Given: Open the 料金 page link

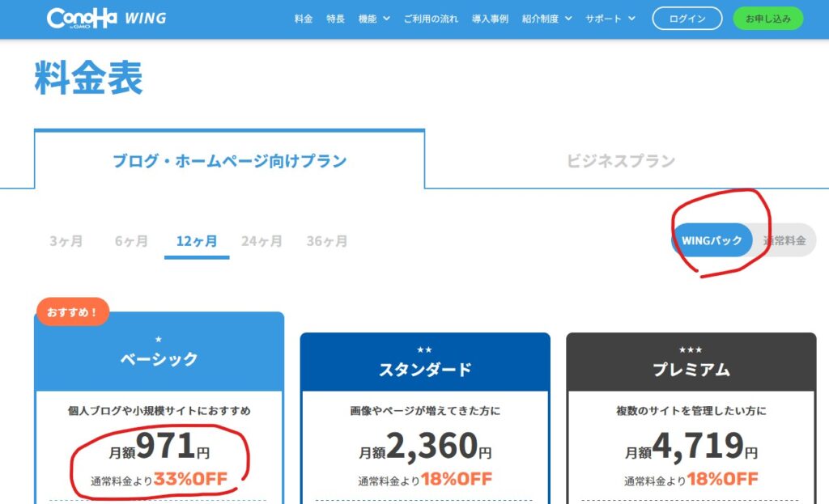Looking at the screenshot, I should coord(304,19).
